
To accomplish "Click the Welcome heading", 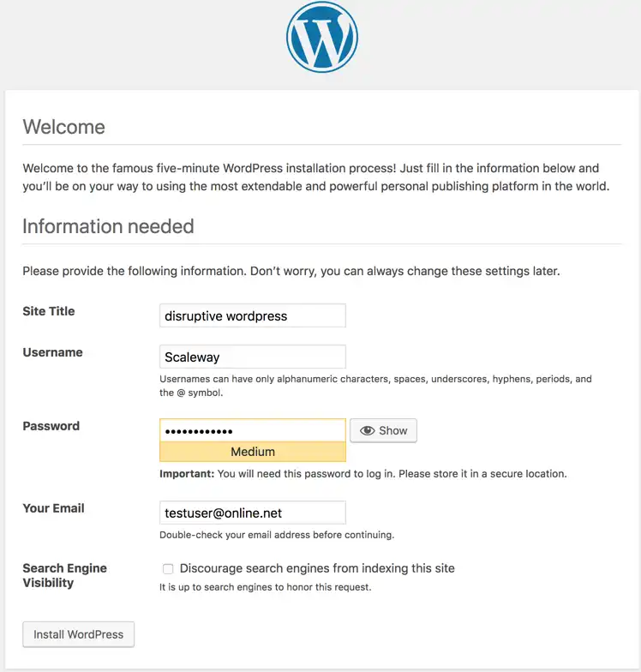I will tap(63, 127).
